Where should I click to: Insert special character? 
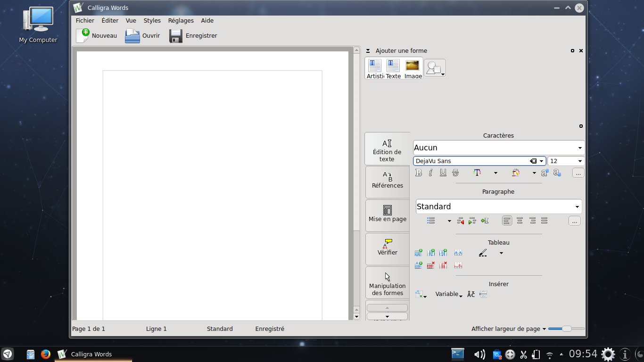471,294
